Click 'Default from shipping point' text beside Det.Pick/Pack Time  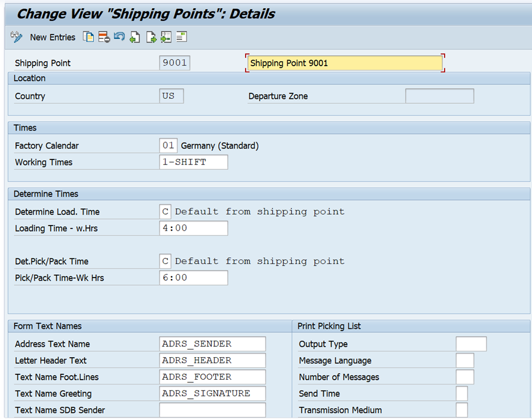point(260,261)
